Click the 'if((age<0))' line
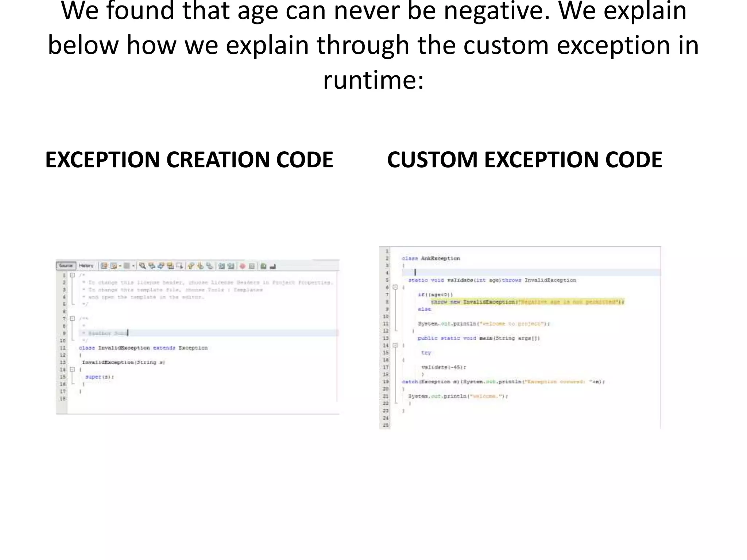747x560 pixels. [x=436, y=294]
